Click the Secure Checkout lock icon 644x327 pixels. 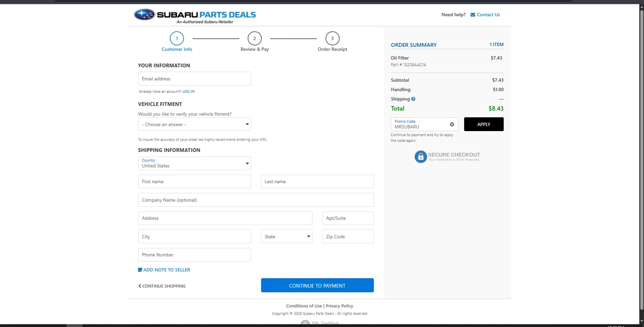click(421, 157)
